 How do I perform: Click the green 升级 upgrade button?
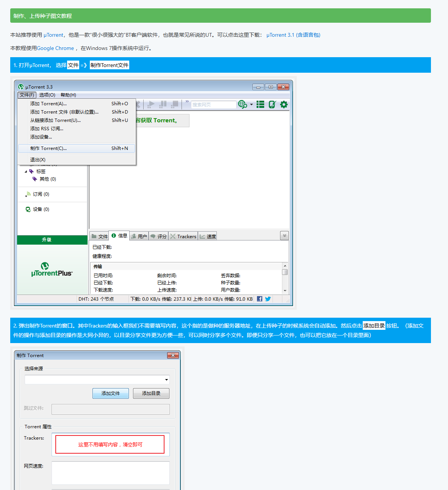point(52,240)
